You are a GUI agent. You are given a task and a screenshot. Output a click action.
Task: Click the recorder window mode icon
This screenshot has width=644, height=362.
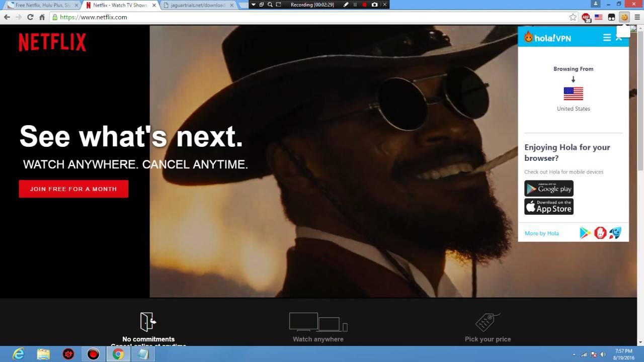tap(262, 5)
